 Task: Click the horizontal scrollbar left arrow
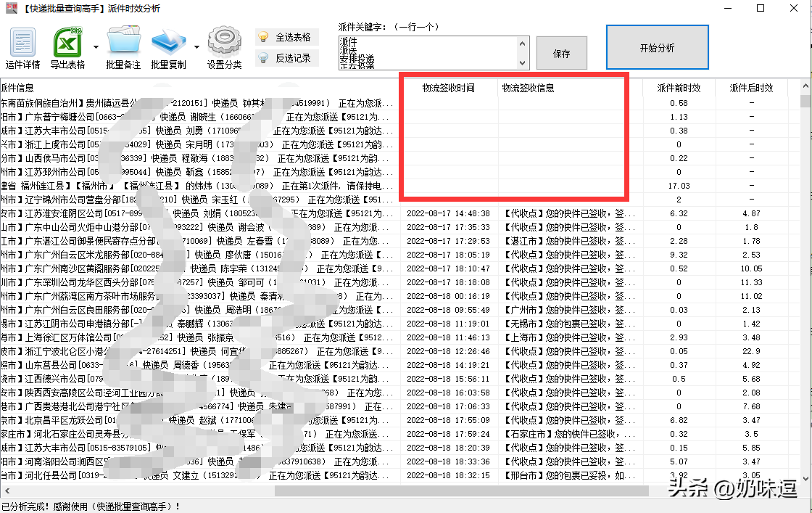(x=7, y=491)
